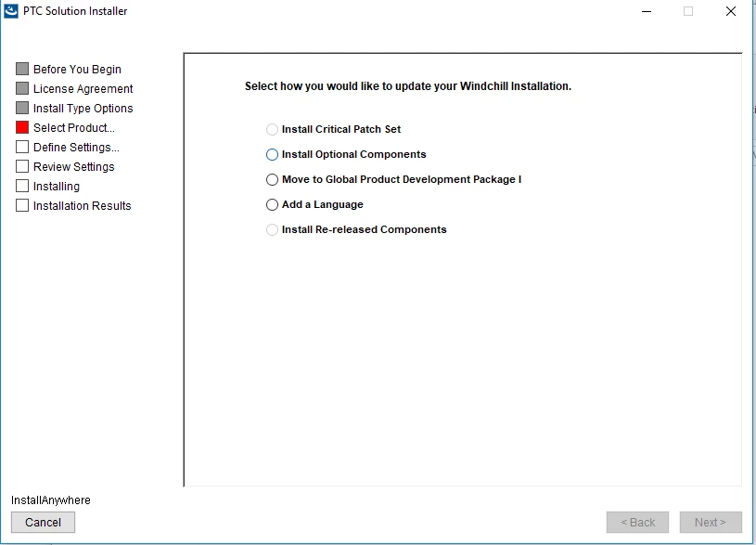Screen dimensions: 756x545
Task: Click 'Before You Begin' step label
Action: tap(77, 70)
